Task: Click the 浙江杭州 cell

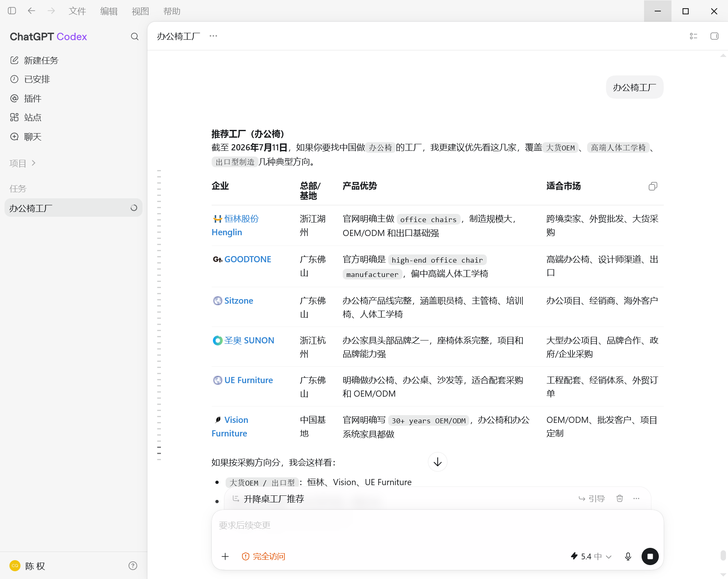Action: pyautogui.click(x=313, y=347)
